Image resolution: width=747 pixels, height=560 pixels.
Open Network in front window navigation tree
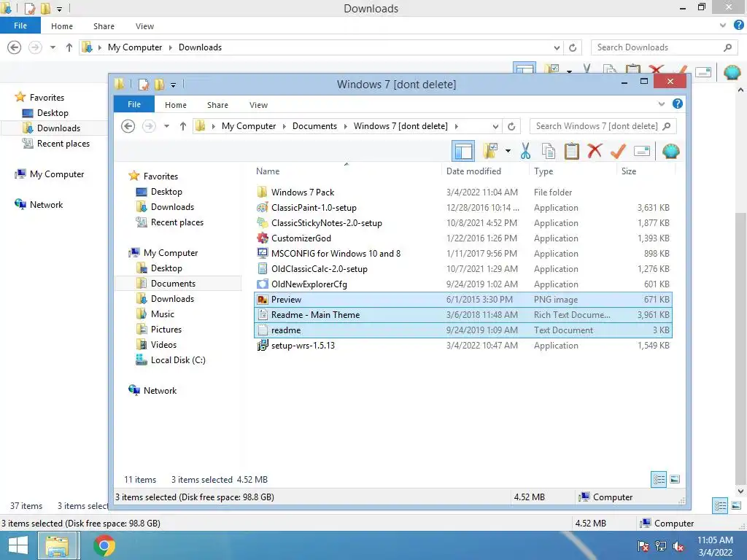click(x=160, y=391)
